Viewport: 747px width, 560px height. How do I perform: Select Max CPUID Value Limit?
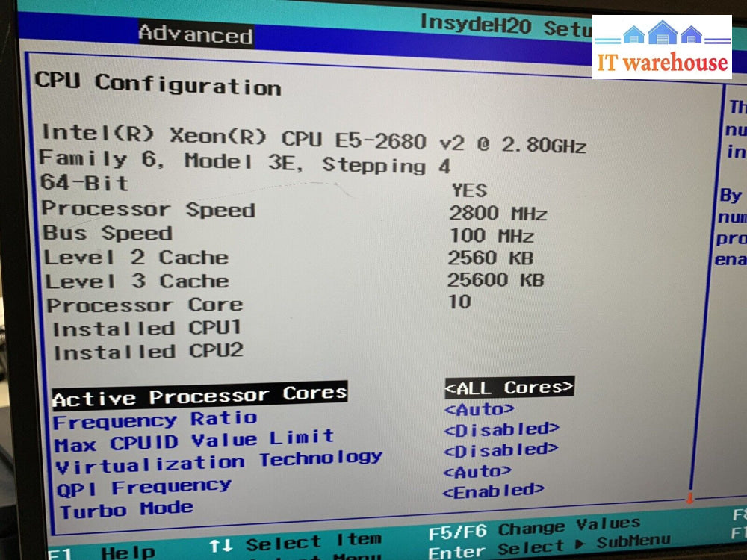194,441
